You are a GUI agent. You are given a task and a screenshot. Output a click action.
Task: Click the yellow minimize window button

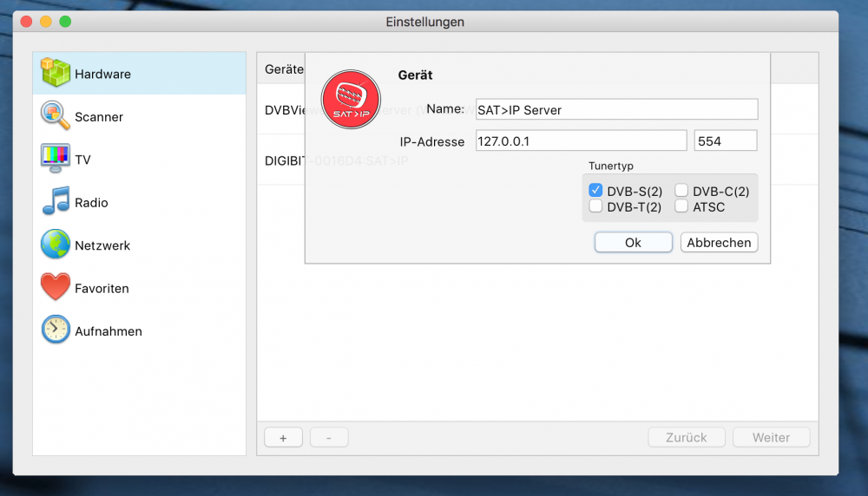tap(46, 22)
